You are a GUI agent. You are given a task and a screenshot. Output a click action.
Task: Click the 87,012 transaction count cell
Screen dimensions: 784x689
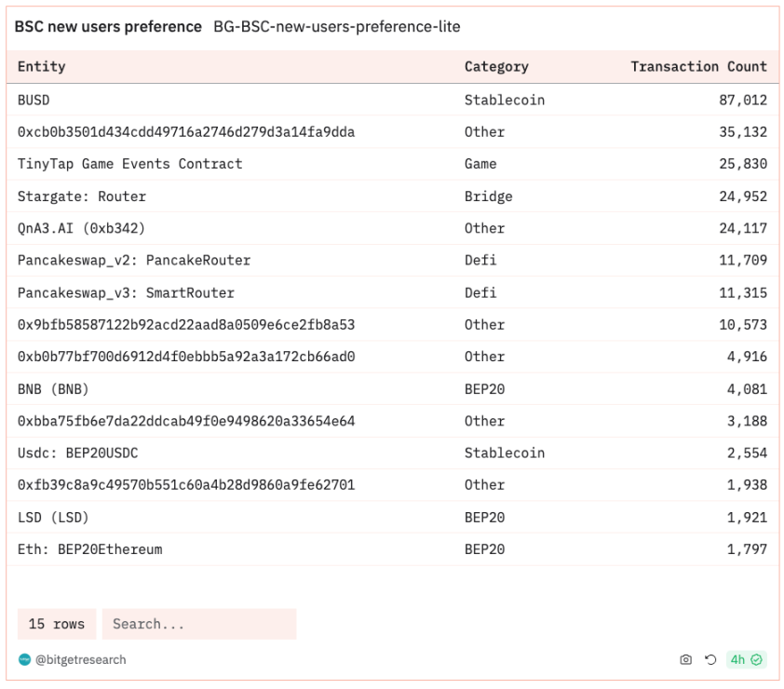(x=742, y=100)
